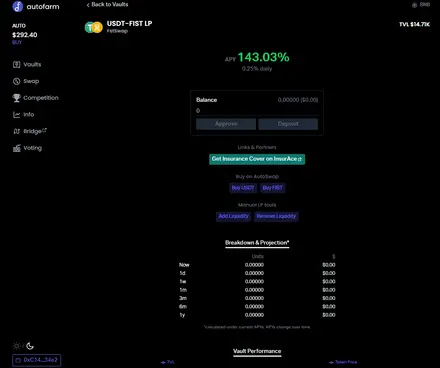Click Get Insurance Cover on InsurAce
This screenshot has width=440, height=368.
tap(257, 159)
